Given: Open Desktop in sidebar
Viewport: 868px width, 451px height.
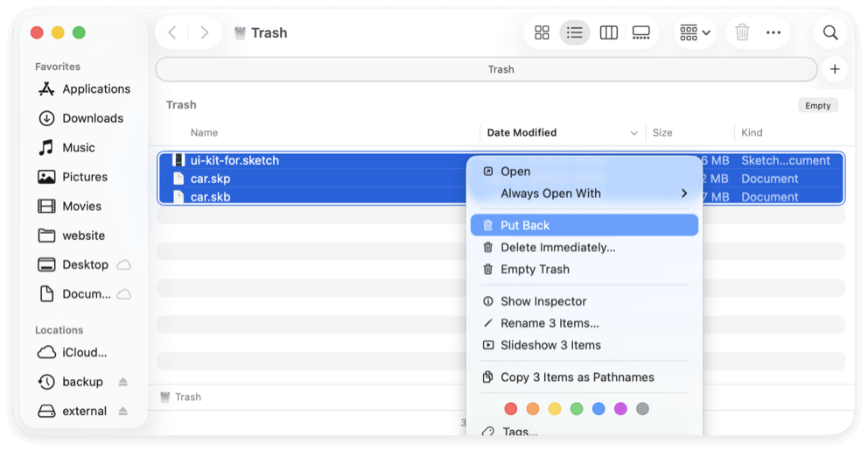Looking at the screenshot, I should [x=73, y=264].
